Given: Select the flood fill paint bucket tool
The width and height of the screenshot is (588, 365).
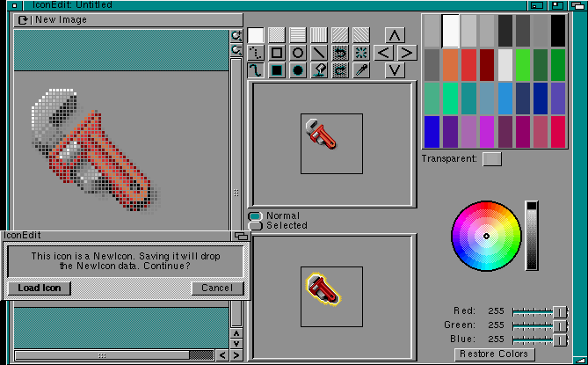Looking at the screenshot, I should (x=319, y=69).
